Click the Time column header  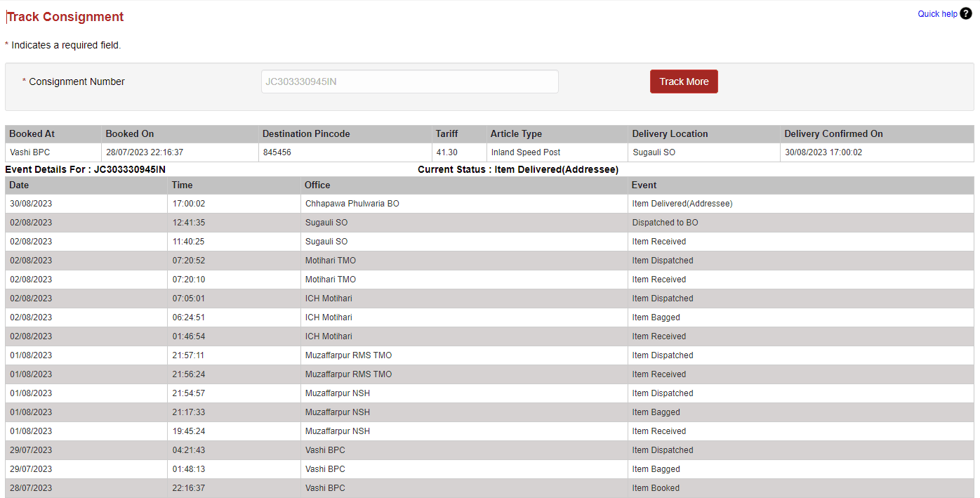pyautogui.click(x=234, y=185)
